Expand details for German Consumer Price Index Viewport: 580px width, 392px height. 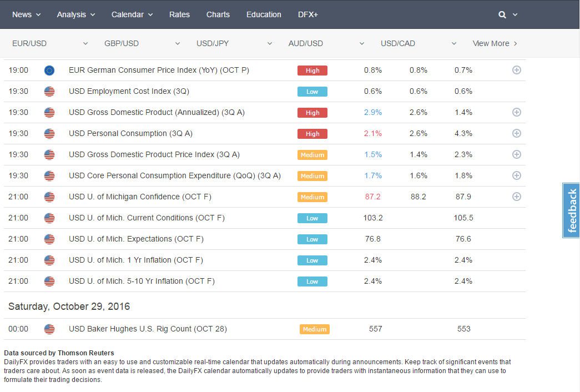tap(516, 71)
